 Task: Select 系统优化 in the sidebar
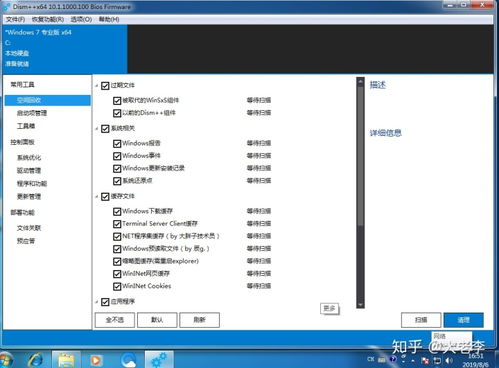pos(29,157)
